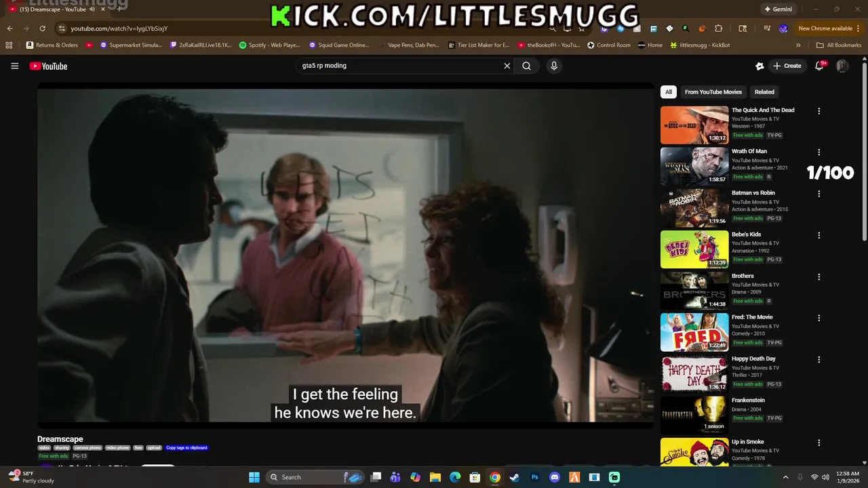Open Discord from the taskbar
The height and width of the screenshot is (488, 868).
[x=555, y=477]
